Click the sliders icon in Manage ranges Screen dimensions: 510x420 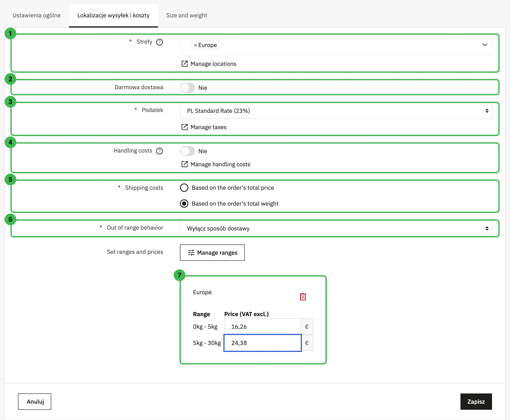coord(191,253)
